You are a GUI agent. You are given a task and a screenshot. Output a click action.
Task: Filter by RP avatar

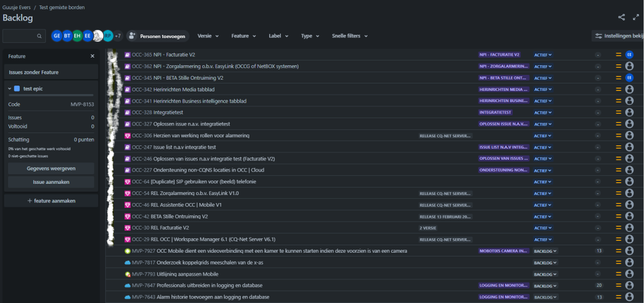click(108, 36)
